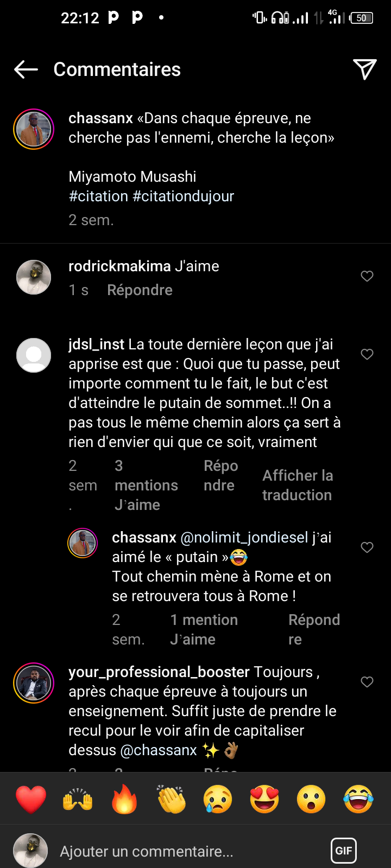Send the fire emoji reaction
Image resolution: width=391 pixels, height=868 pixels.
(x=124, y=799)
